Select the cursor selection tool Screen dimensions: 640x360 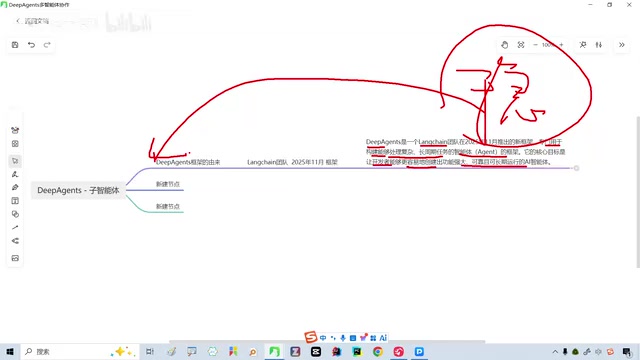click(x=15, y=161)
